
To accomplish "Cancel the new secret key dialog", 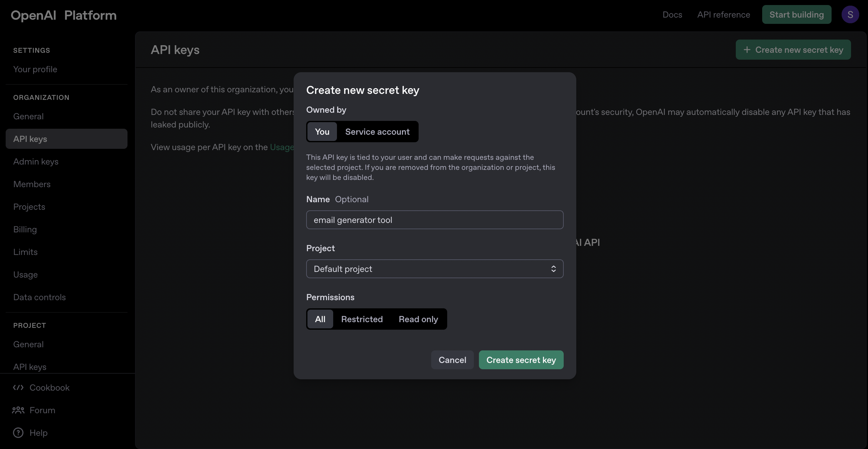I will tap(452, 360).
